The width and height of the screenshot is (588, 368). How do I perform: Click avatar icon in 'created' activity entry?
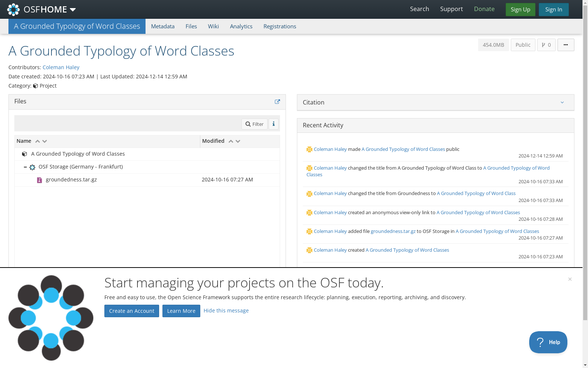(x=309, y=250)
